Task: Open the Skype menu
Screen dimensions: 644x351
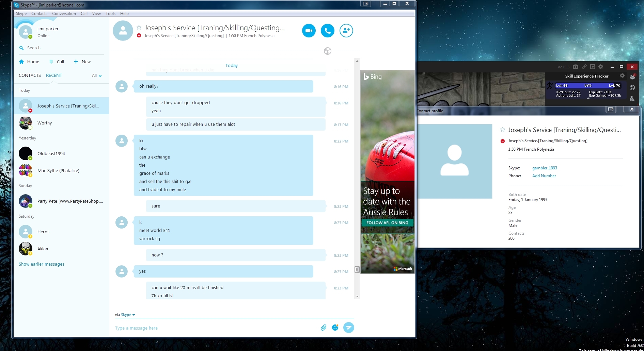Action: [21, 14]
